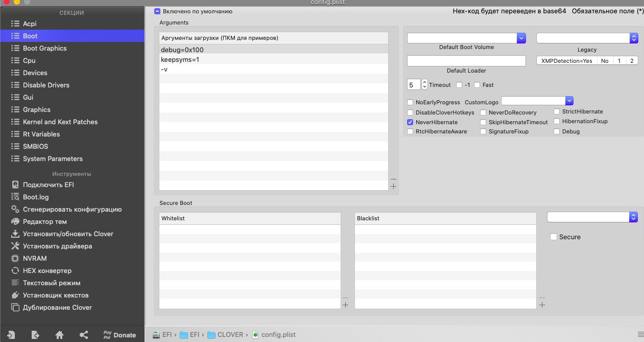Select the XMPDetection 2 segment
The height and width of the screenshot is (342, 644).
click(x=632, y=60)
